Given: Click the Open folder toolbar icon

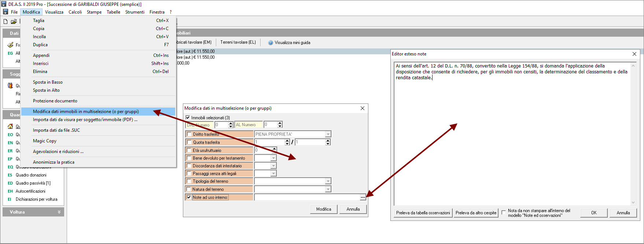Looking at the screenshot, I should click(14, 21).
